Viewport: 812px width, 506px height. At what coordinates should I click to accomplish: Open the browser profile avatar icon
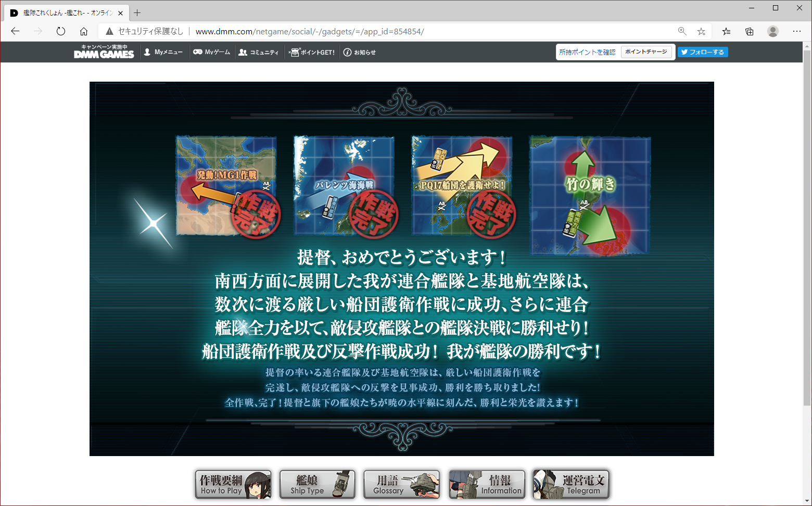772,31
